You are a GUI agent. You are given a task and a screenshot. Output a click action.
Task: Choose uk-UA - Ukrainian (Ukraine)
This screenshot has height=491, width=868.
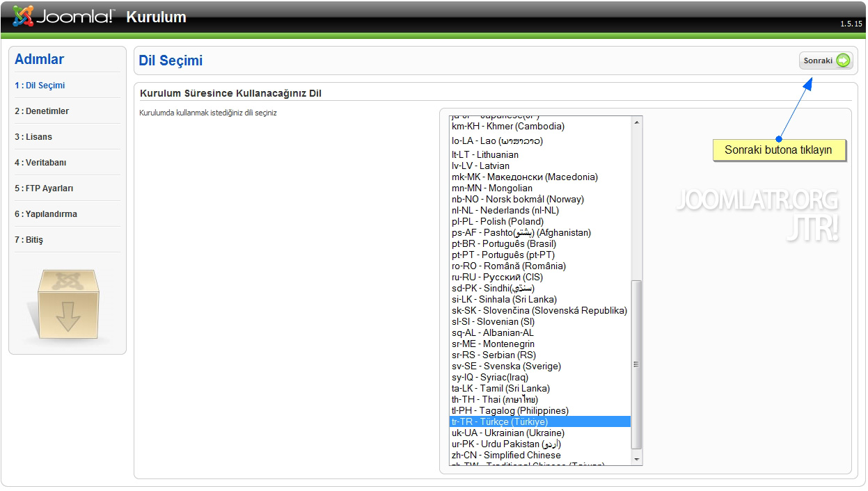coord(540,433)
